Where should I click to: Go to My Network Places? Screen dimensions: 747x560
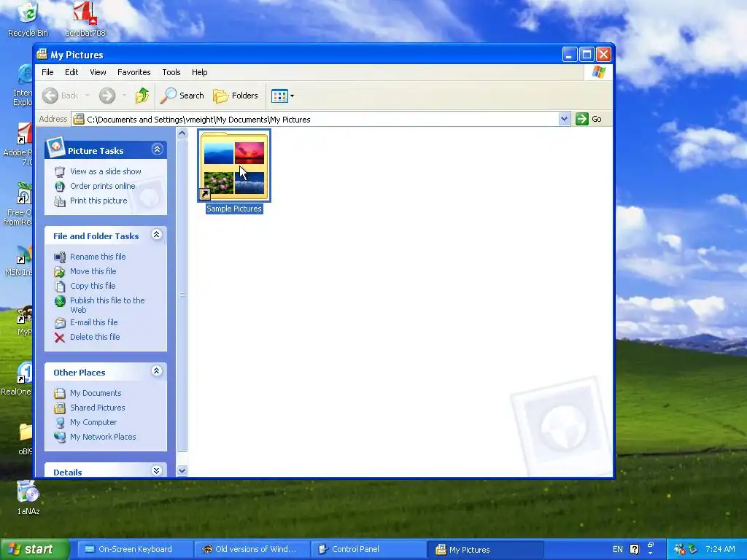[103, 437]
